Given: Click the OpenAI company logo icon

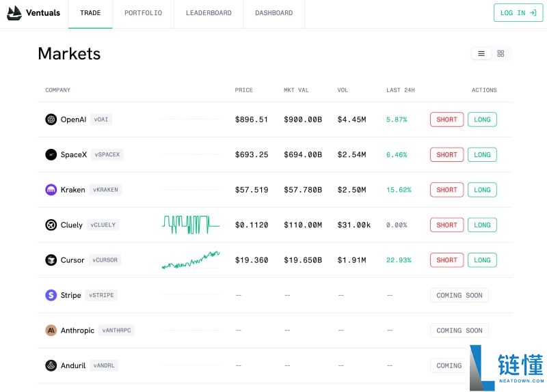Looking at the screenshot, I should coord(51,120).
